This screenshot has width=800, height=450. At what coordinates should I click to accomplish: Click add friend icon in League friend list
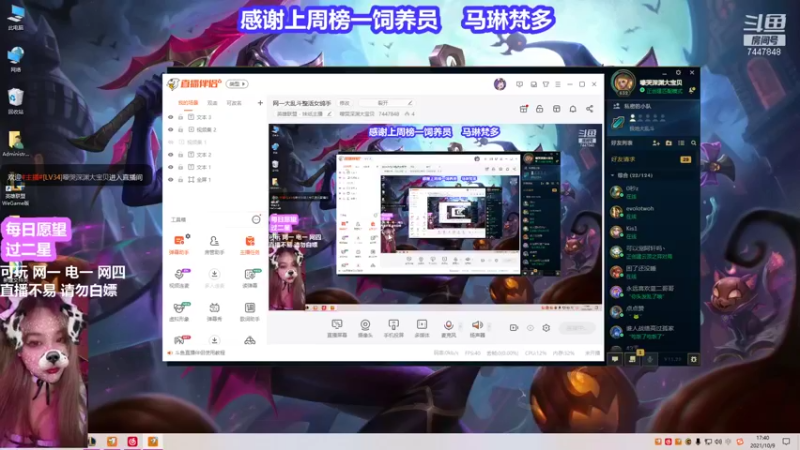(656, 143)
